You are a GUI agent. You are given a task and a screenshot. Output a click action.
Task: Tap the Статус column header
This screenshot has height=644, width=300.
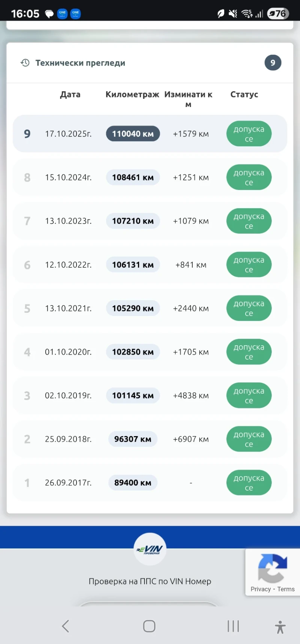pyautogui.click(x=244, y=95)
